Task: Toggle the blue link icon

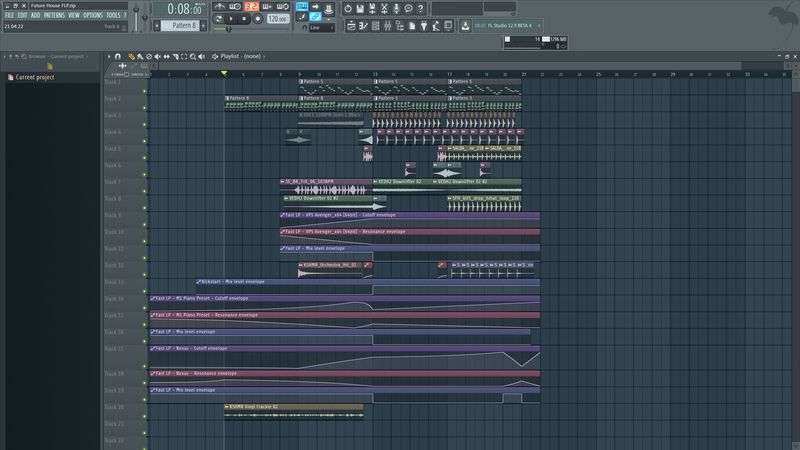Action: pos(315,17)
